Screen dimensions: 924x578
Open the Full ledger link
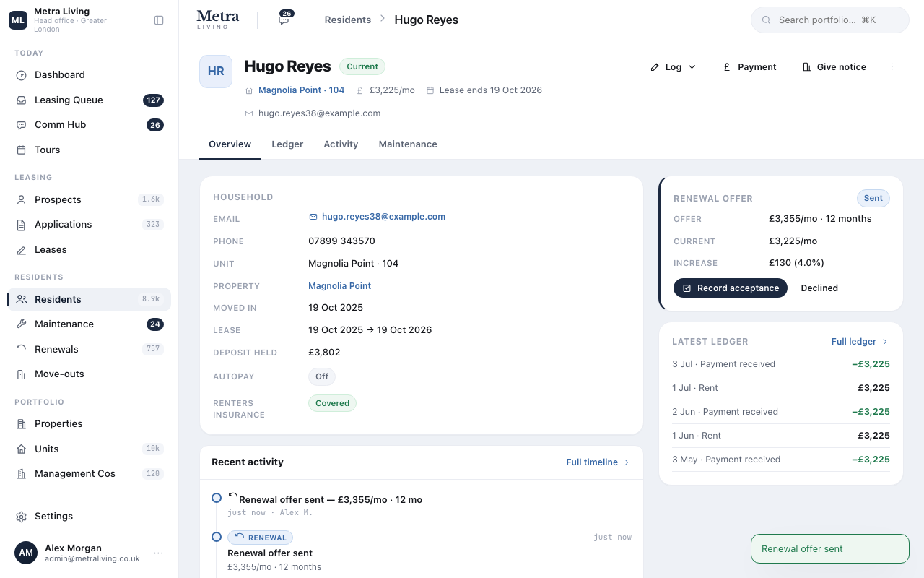click(x=860, y=342)
